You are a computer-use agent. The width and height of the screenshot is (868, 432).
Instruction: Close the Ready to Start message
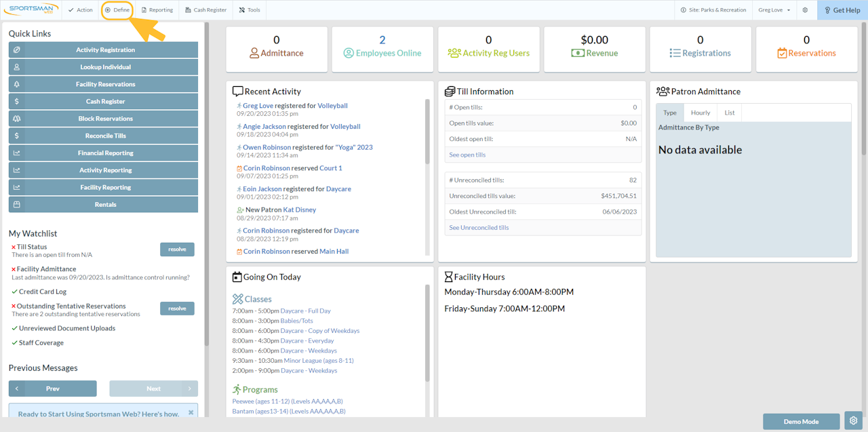pyautogui.click(x=191, y=412)
